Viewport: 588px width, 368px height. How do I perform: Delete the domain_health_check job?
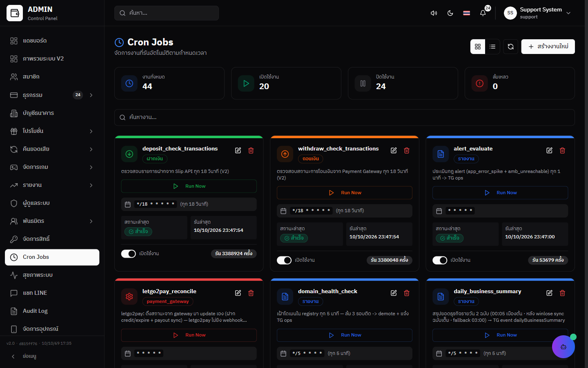click(407, 293)
